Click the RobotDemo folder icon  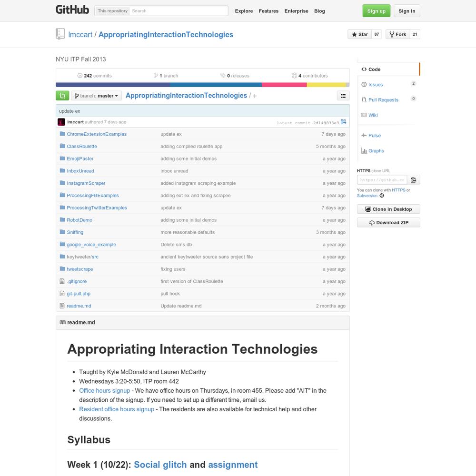(x=62, y=220)
